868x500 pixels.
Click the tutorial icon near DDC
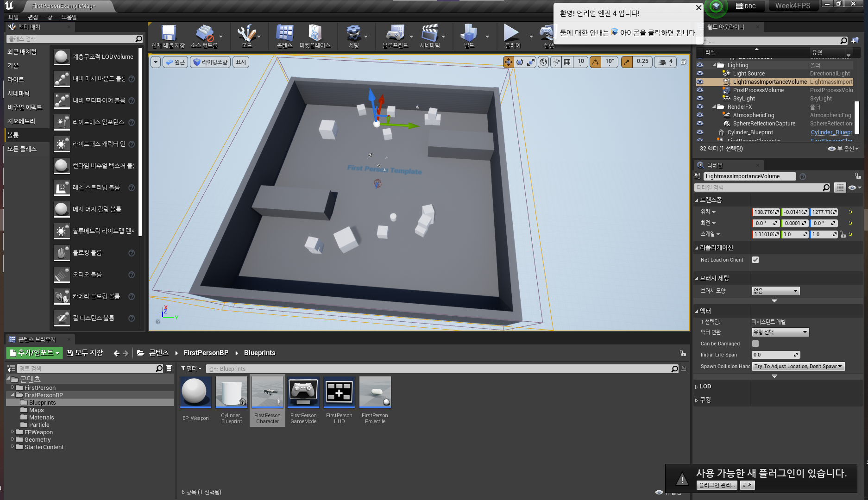coord(716,6)
